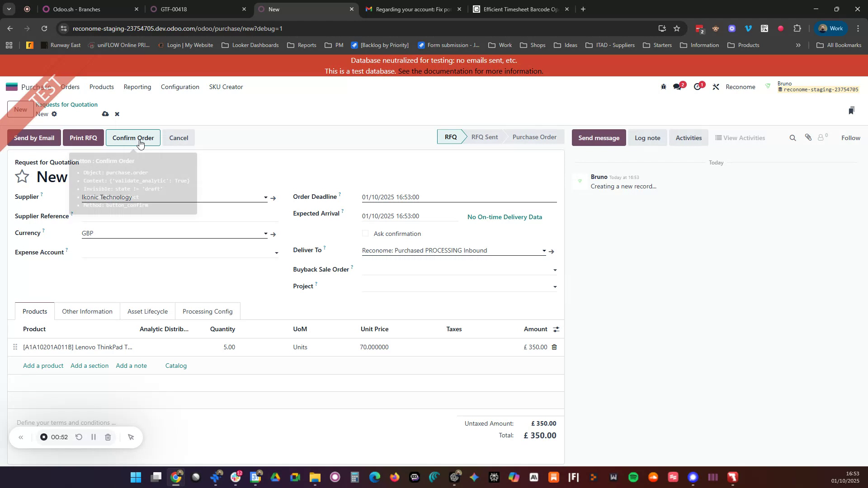Click the Confirm Order button
The width and height of the screenshot is (868, 488).
(x=133, y=138)
